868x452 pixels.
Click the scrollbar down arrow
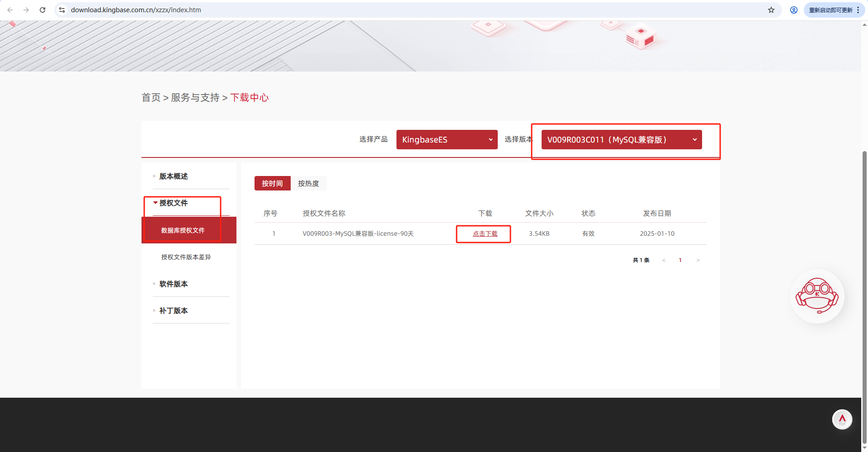pyautogui.click(x=864, y=448)
